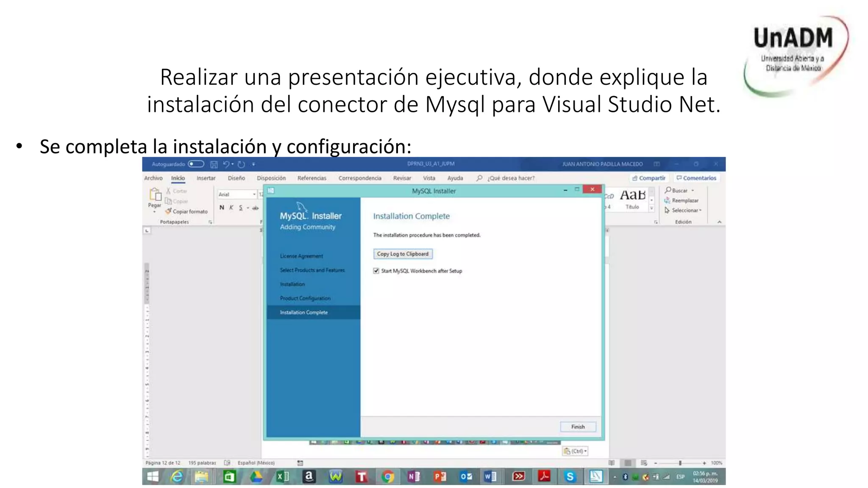Click Copy Log to Clipboard button
868x488 pixels.
coord(403,254)
